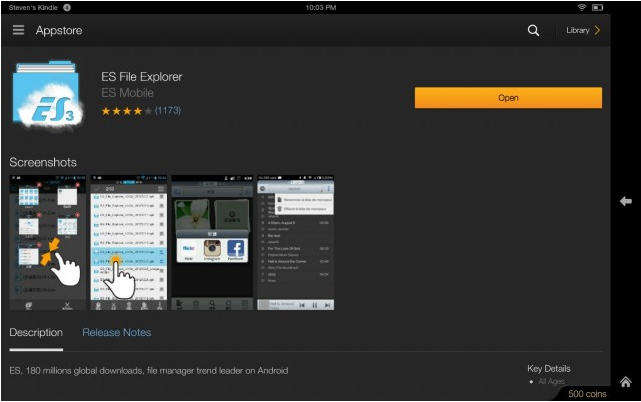641x402 pixels.
Task: Tap the Wi-Fi status icon
Action: coord(582,7)
